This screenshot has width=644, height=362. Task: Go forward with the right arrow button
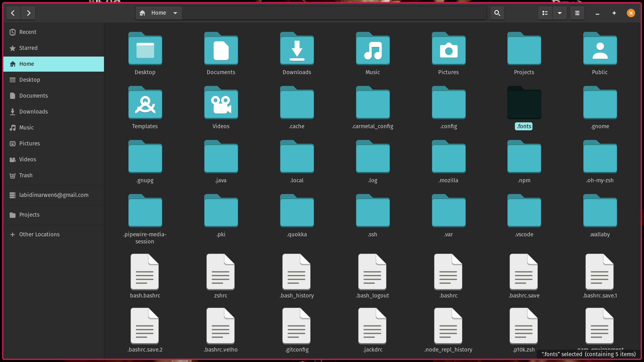(28, 13)
